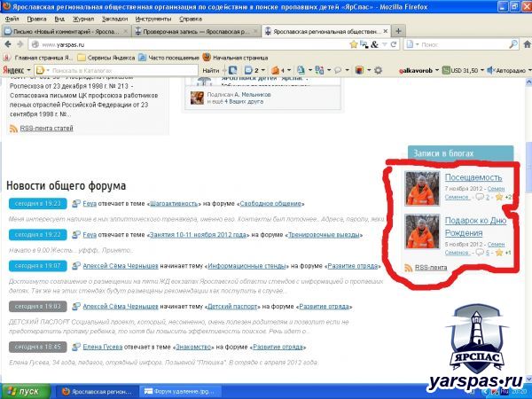Click the Firefox icon in the taskbar

[64, 390]
